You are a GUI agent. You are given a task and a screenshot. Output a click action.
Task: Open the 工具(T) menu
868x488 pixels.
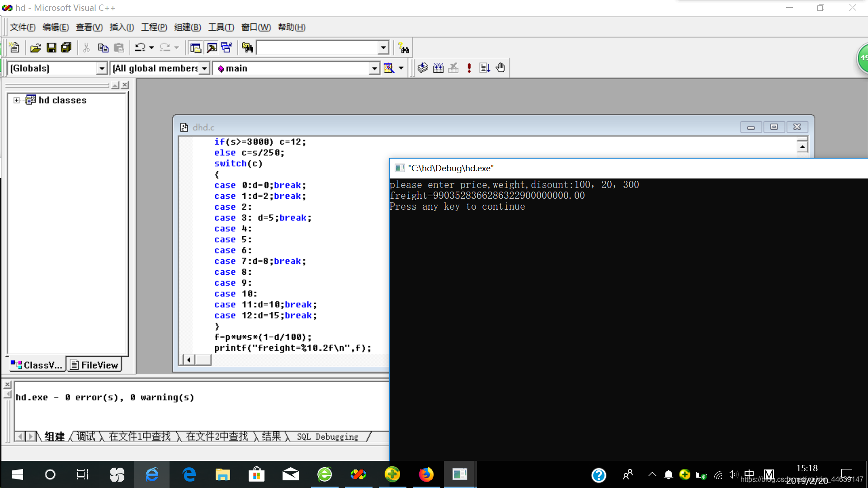pyautogui.click(x=221, y=27)
